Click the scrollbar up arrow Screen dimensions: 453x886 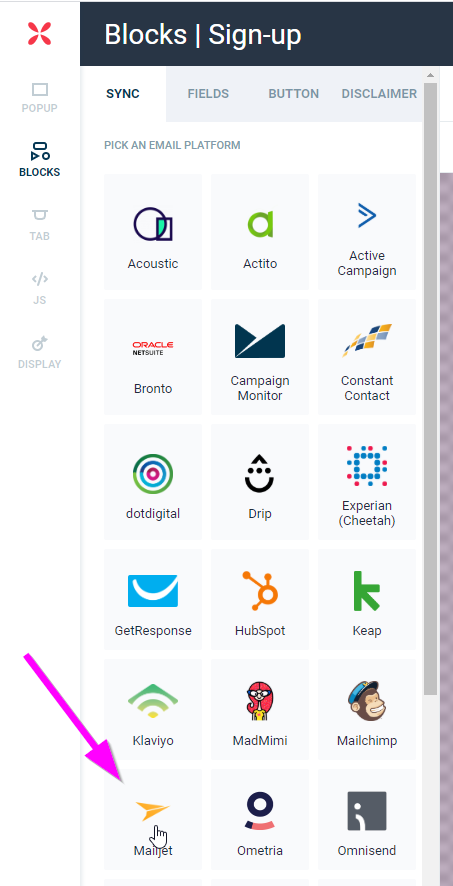pyautogui.click(x=430, y=75)
